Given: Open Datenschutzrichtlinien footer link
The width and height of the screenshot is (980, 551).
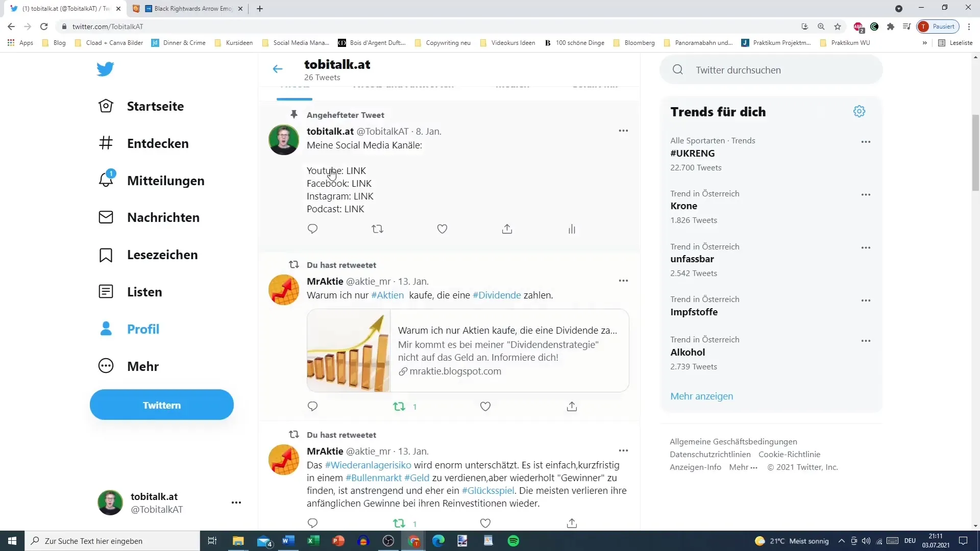Looking at the screenshot, I should (x=710, y=455).
